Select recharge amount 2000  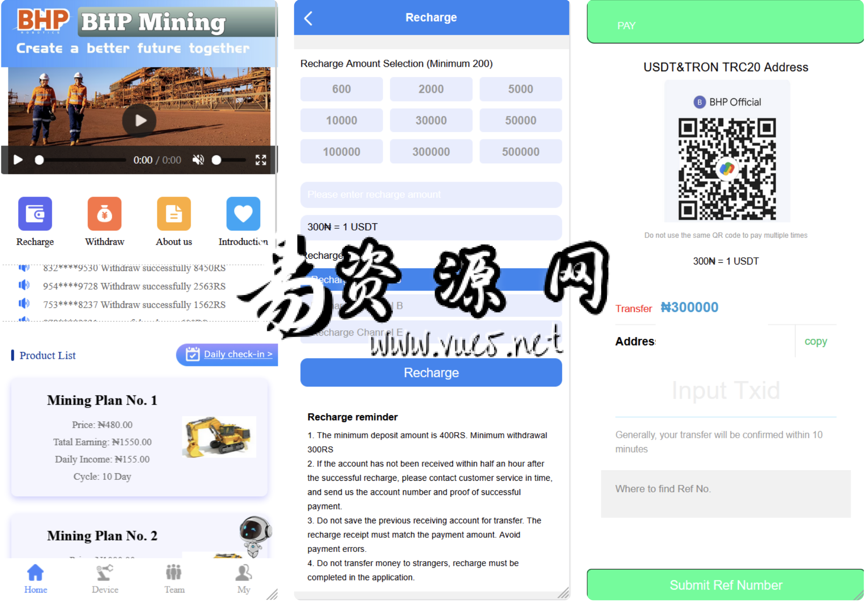(x=431, y=89)
